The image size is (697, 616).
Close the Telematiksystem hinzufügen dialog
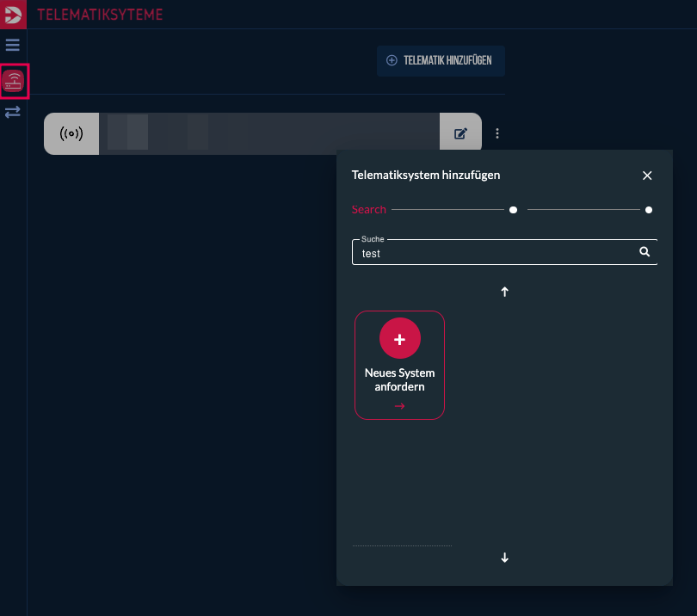[x=647, y=176]
